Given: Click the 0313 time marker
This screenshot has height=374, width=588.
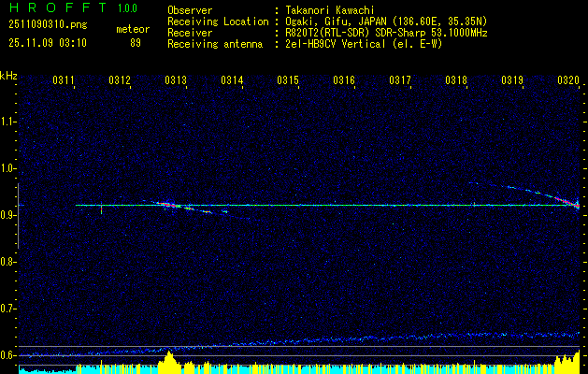Looking at the screenshot, I should tap(176, 81).
